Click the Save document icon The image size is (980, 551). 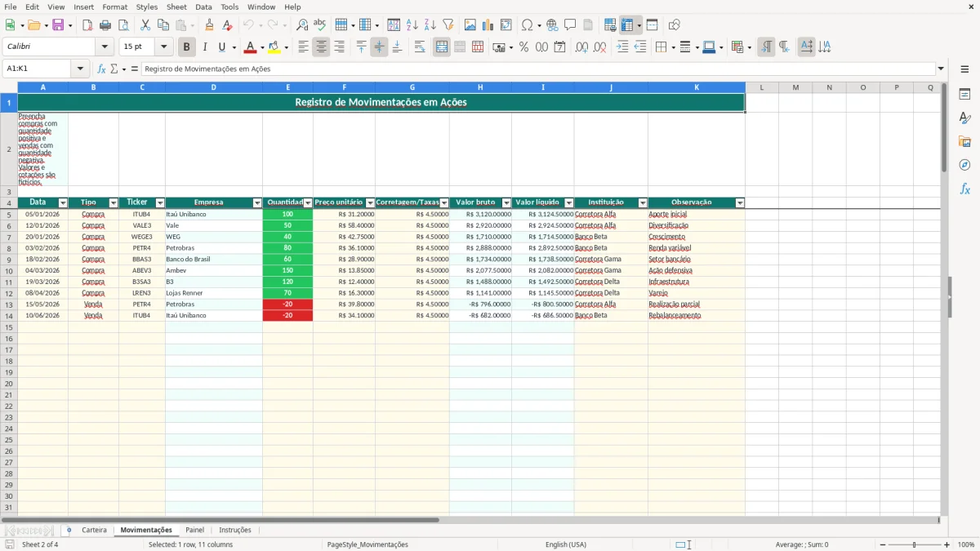[x=58, y=25]
